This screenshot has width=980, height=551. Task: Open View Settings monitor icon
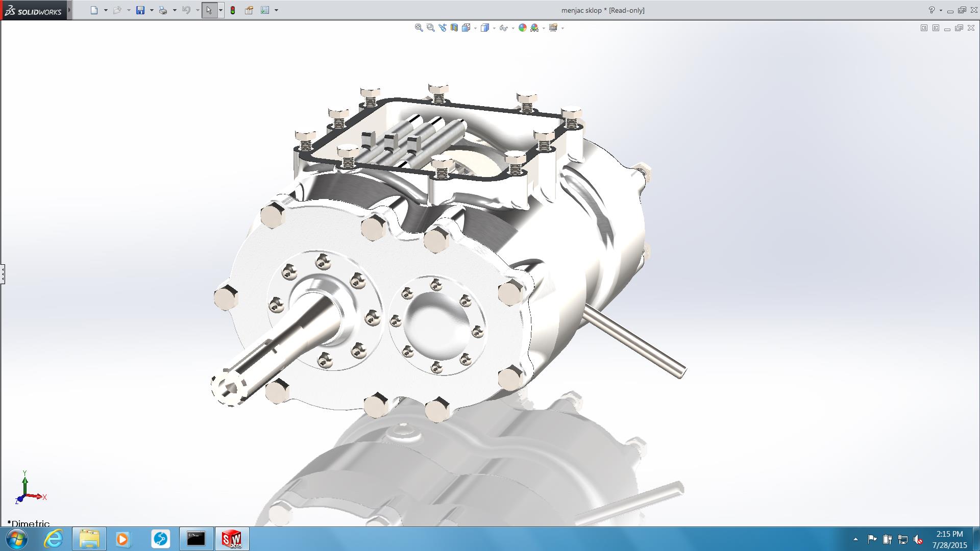coord(553,28)
